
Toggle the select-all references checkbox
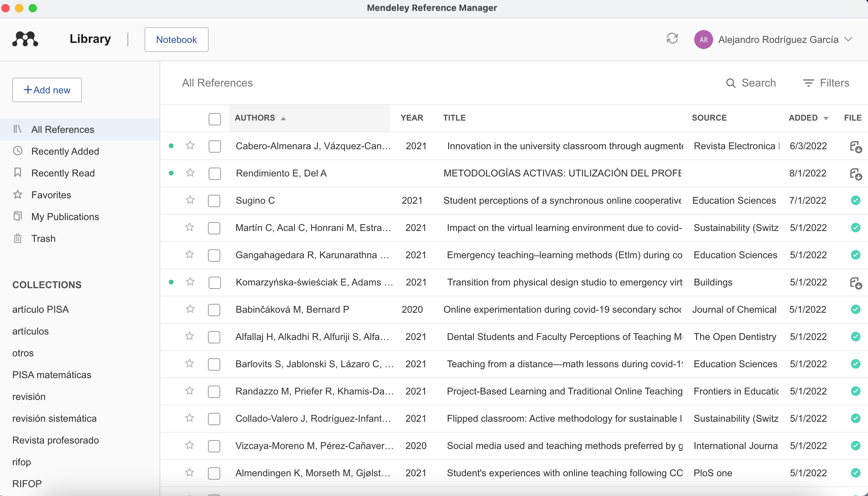tap(215, 119)
